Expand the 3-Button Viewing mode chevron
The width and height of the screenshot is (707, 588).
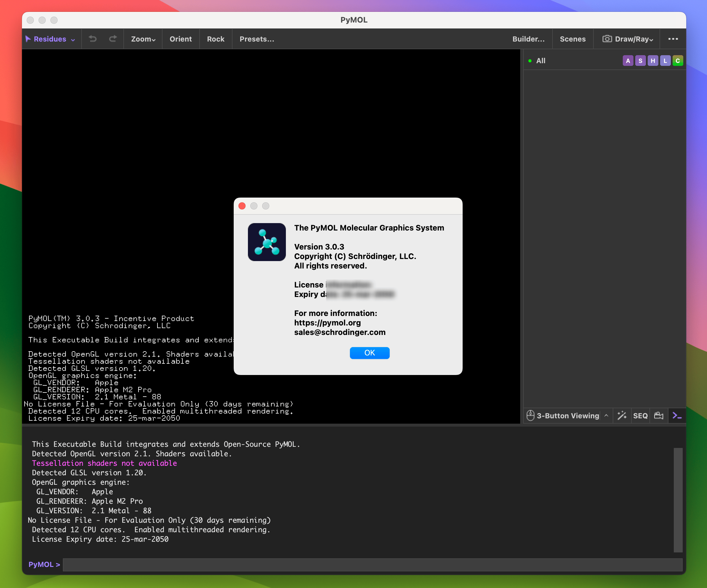[606, 415]
